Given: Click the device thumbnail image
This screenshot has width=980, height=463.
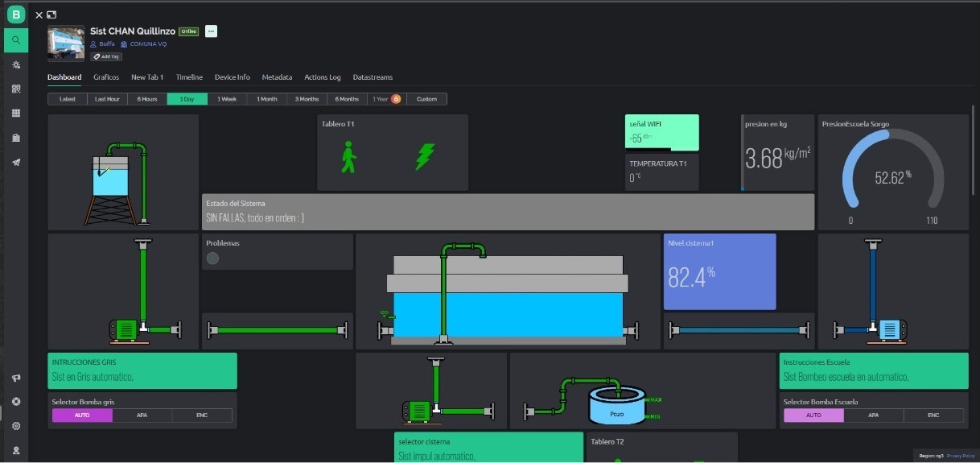Looking at the screenshot, I should click(x=66, y=43).
